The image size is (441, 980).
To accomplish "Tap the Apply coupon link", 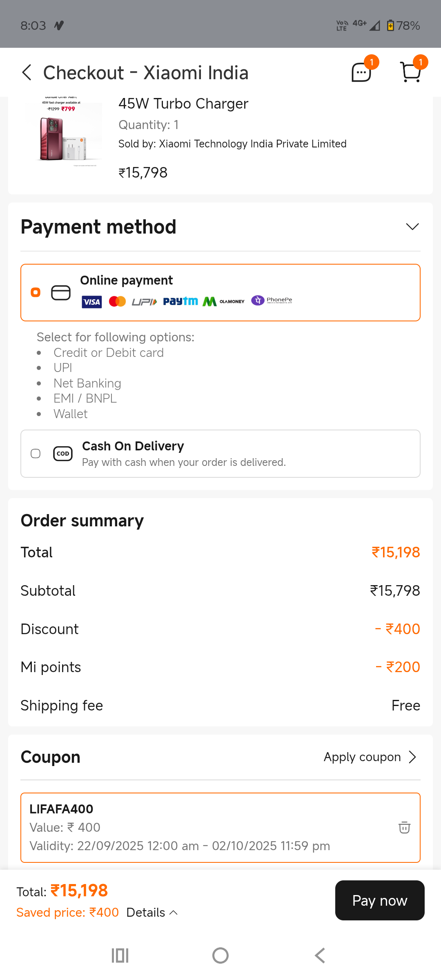I will 362,757.
